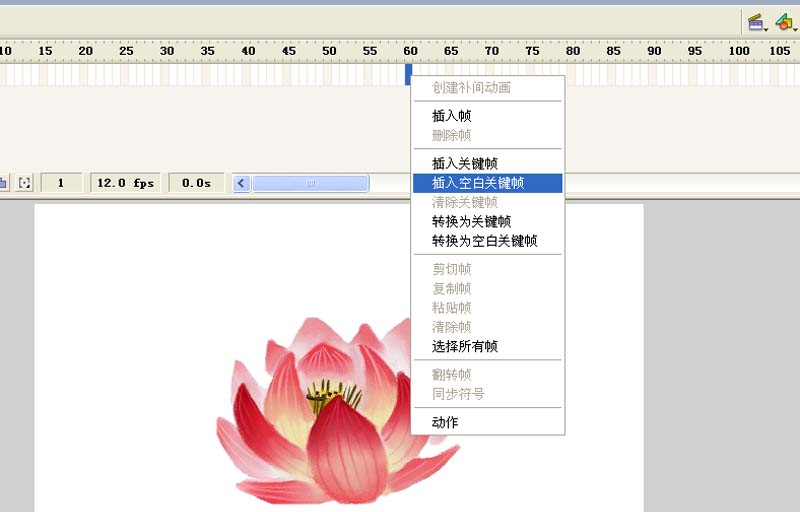Click the edit scene clapperboard icon
The width and height of the screenshot is (800, 512).
[x=756, y=22]
